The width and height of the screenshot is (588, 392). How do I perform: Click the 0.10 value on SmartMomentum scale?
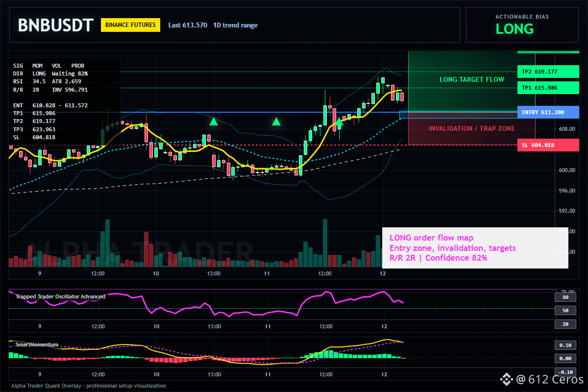[565, 345]
